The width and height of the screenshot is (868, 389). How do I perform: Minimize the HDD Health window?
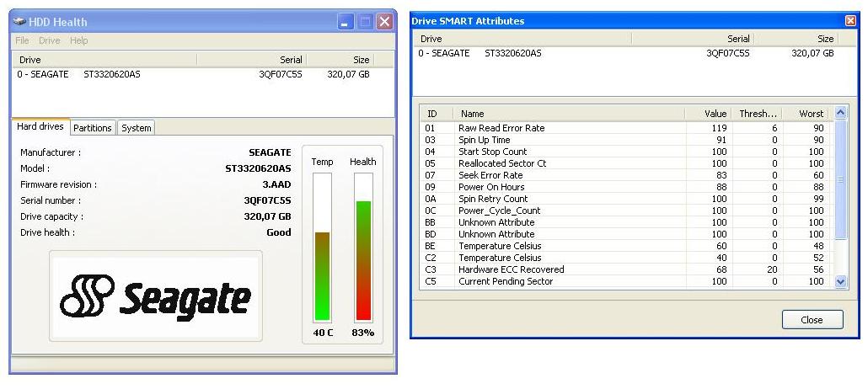tap(346, 22)
